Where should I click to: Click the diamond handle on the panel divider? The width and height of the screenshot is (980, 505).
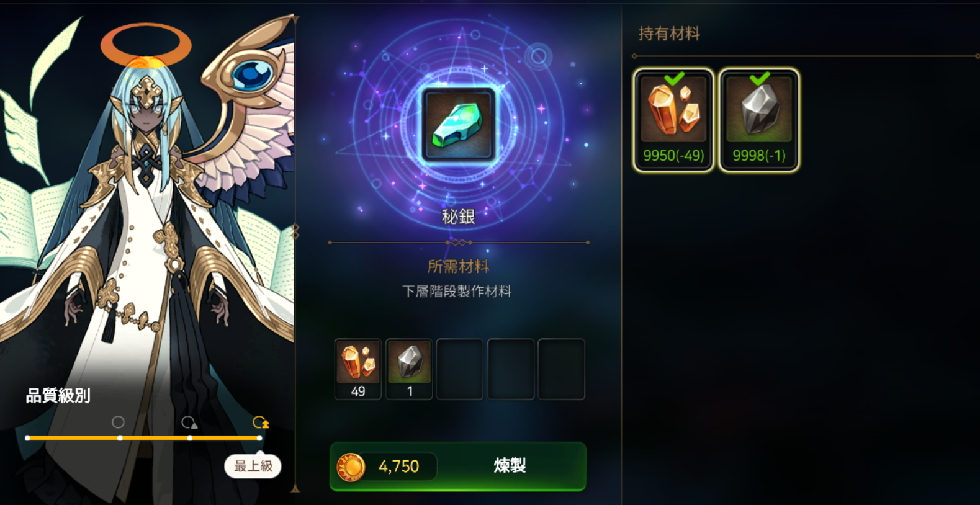click(295, 232)
